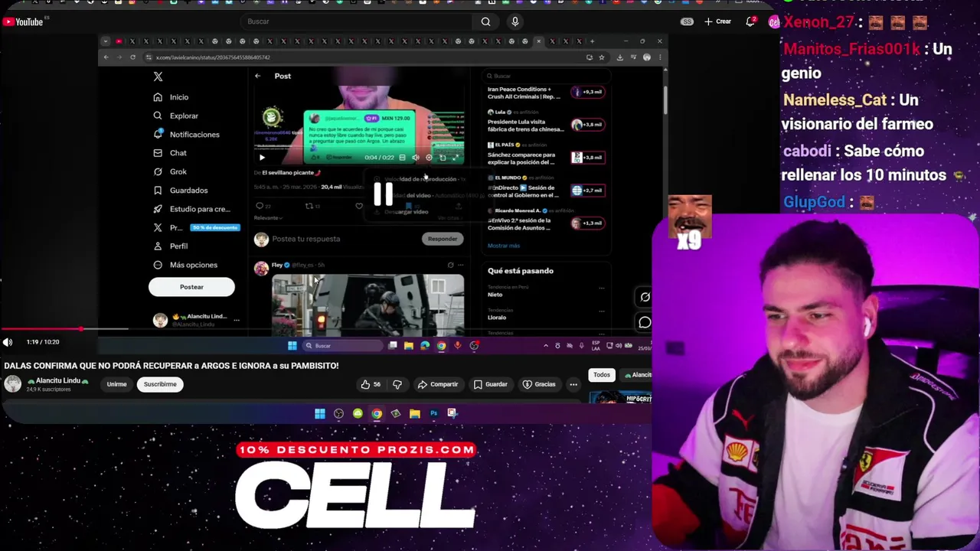The width and height of the screenshot is (980, 551).
Task: Click the Crear button on YouTube
Action: click(x=717, y=21)
